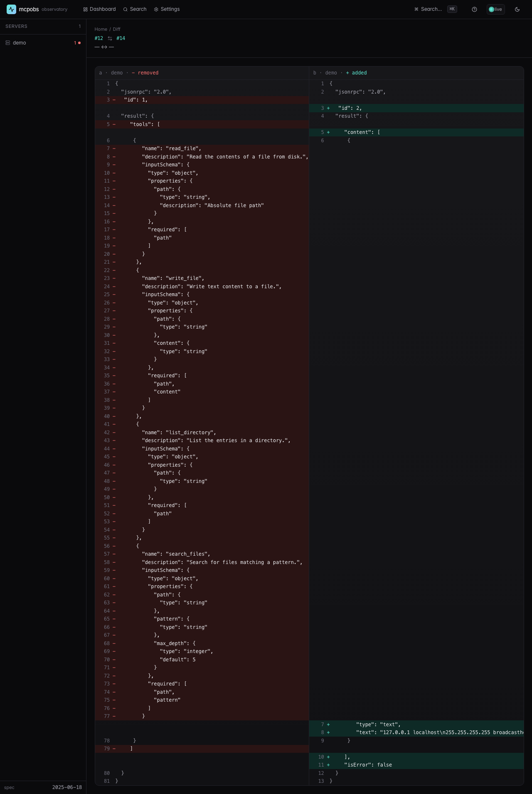Select the demo server in sidebar
This screenshot has height=794, width=532.
(43, 43)
